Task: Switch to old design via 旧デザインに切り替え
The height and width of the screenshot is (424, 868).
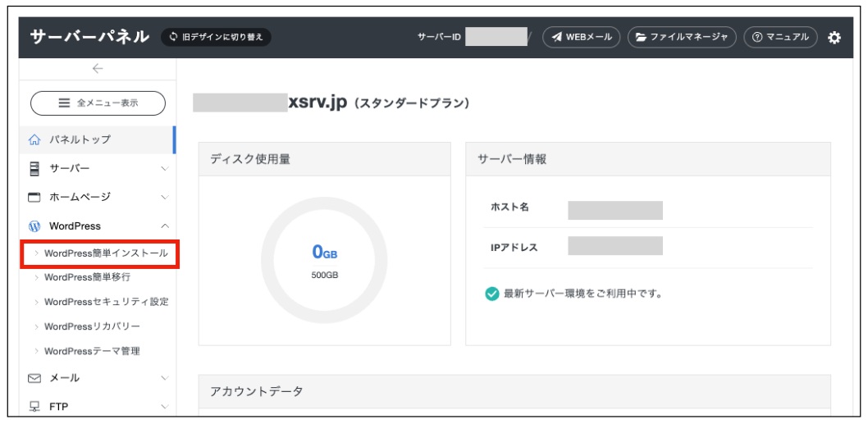Action: pyautogui.click(x=217, y=38)
